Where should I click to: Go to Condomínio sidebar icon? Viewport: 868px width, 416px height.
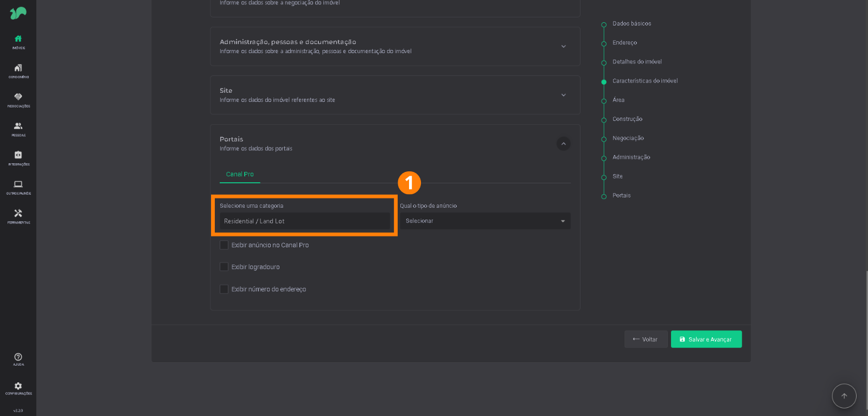point(18,71)
